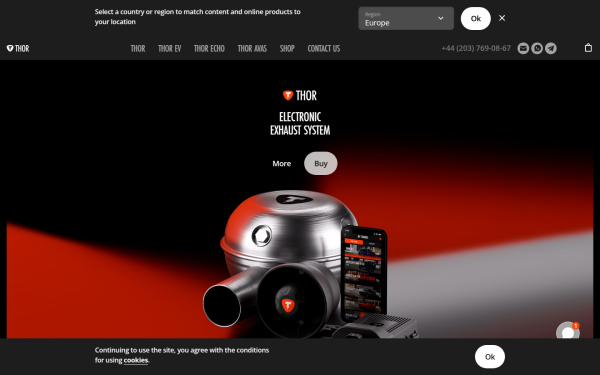
Task: Click the More link in hero
Action: point(282,163)
